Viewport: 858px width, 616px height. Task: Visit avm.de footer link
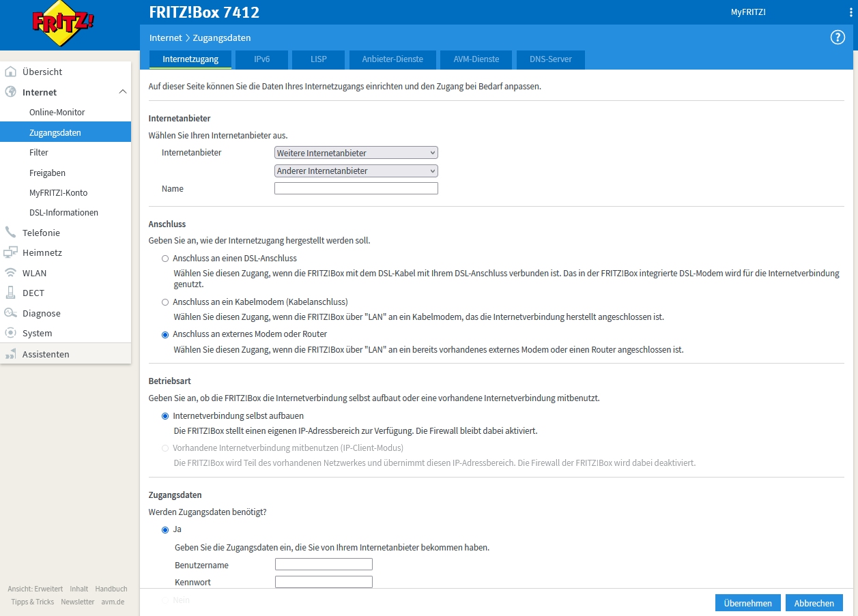click(113, 602)
